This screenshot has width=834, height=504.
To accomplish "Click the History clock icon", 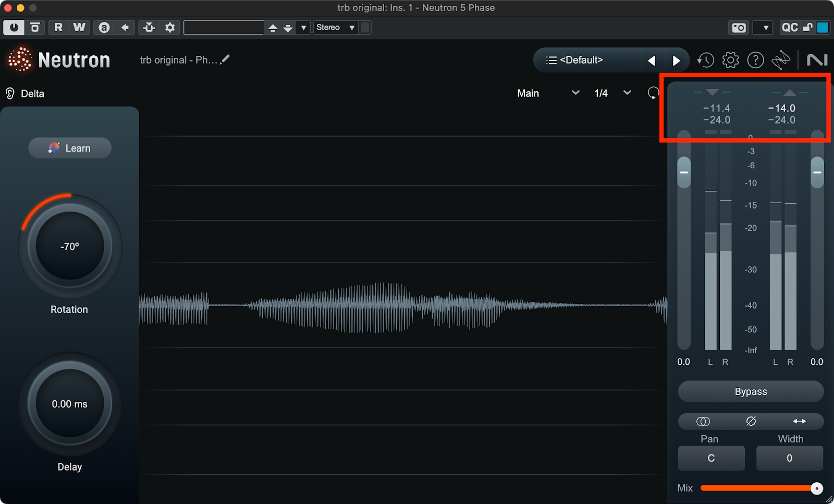I will point(705,60).
